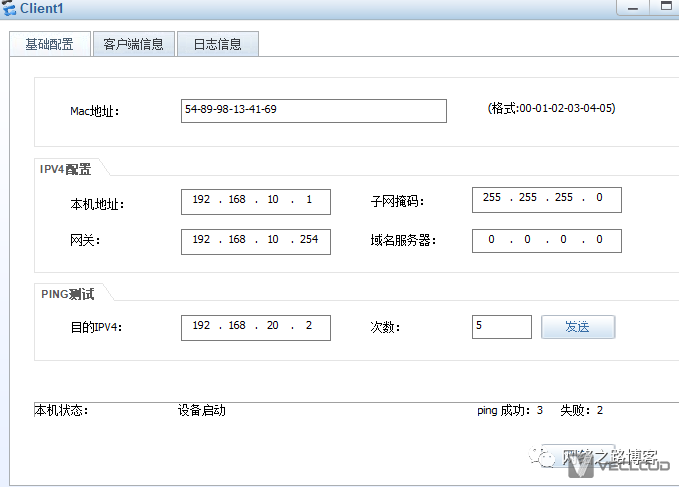Maximize the Client1 window
The width and height of the screenshot is (679, 487).
[666, 6]
